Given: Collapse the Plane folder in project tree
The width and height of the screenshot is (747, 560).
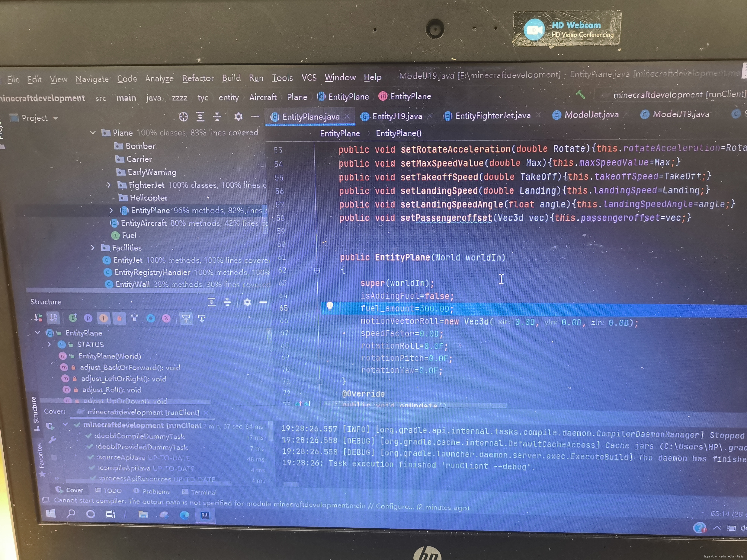Looking at the screenshot, I should pyautogui.click(x=93, y=133).
